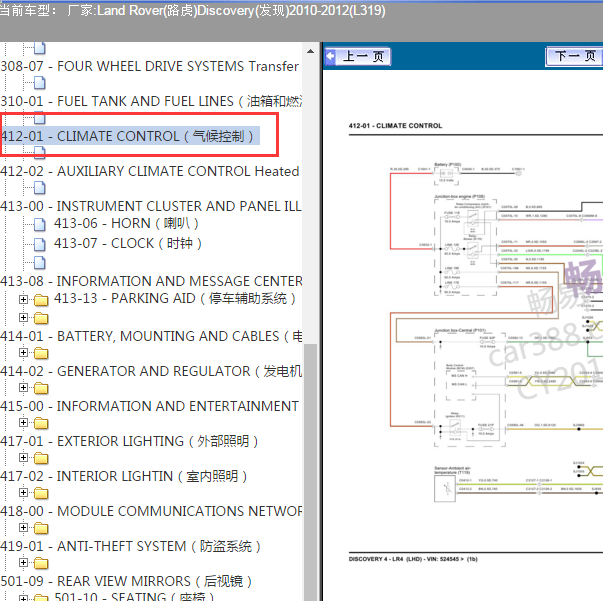The width and height of the screenshot is (603, 601).
Task: Select 501-09 REAR VIEW MIRRORS (后视镜) label
Action: pyautogui.click(x=126, y=581)
